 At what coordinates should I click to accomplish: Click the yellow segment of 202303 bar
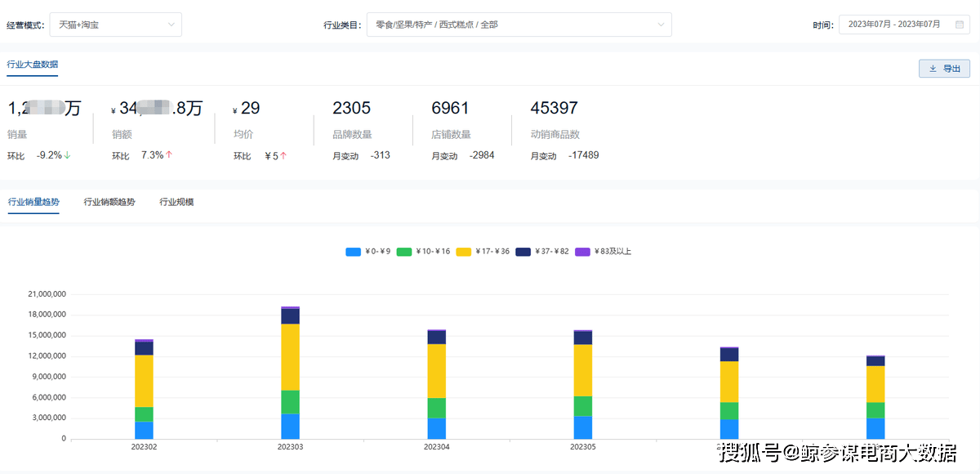click(290, 357)
